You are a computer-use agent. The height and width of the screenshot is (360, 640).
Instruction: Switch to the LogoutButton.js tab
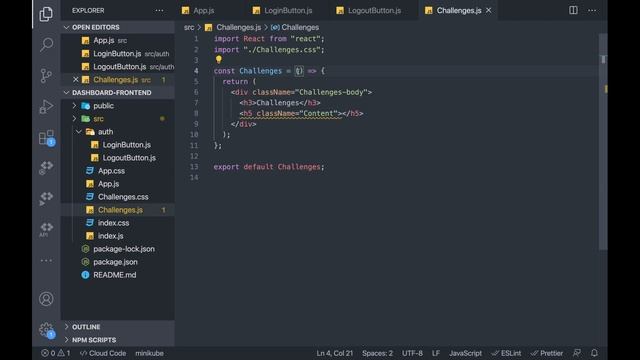pyautogui.click(x=374, y=11)
